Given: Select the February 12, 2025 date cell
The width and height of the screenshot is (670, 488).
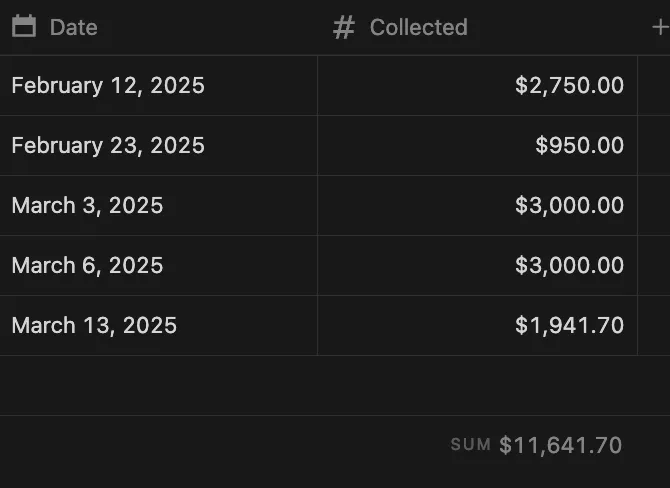Looking at the screenshot, I should coord(159,85).
